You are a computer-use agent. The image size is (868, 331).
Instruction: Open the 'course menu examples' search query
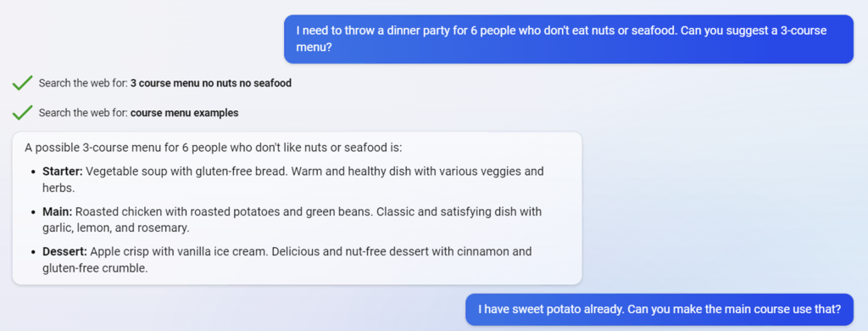184,113
